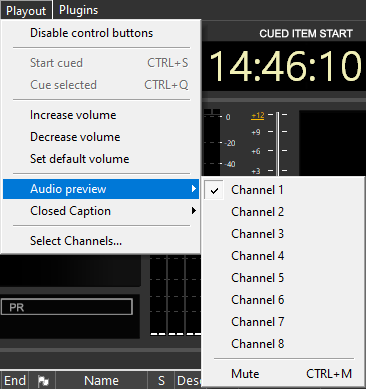Viewport: 366px width, 389px height.
Task: Click the S column header
Action: (161, 380)
